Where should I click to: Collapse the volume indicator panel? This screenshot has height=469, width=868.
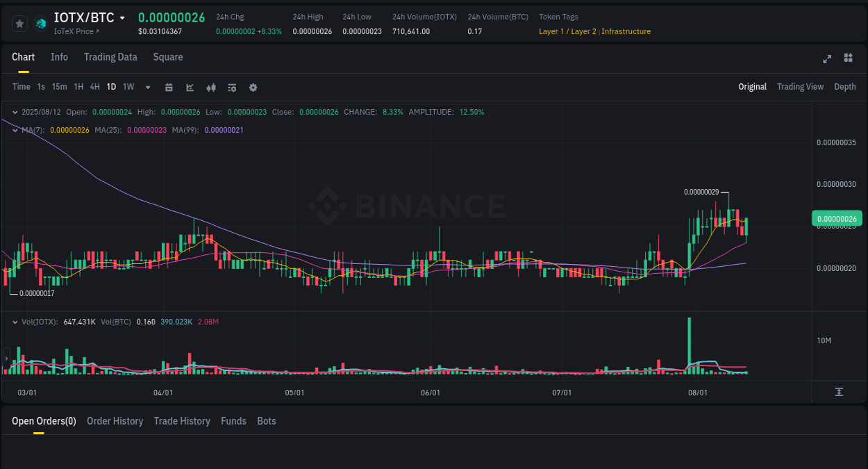(x=15, y=322)
